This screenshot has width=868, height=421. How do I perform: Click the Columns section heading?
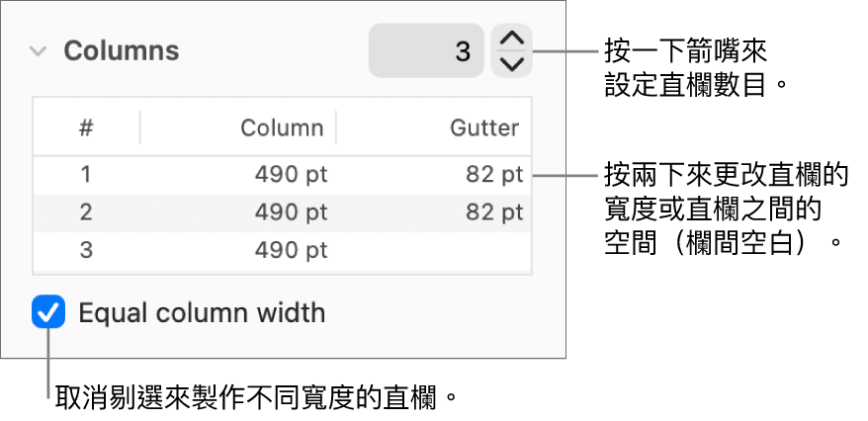(x=122, y=51)
